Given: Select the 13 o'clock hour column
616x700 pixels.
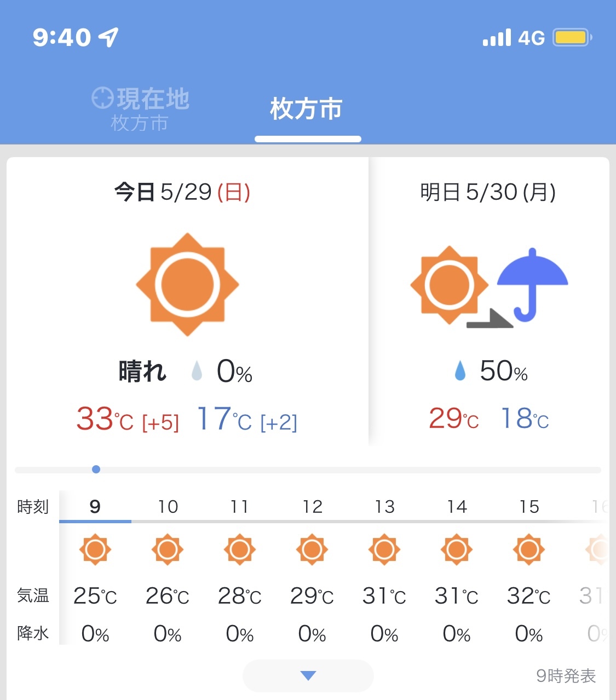Looking at the screenshot, I should tap(384, 507).
